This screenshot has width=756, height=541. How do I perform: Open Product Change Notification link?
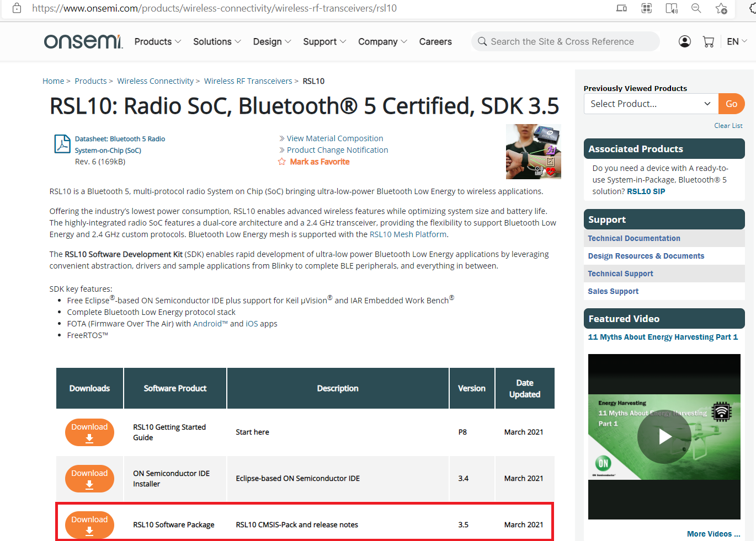pyautogui.click(x=337, y=150)
